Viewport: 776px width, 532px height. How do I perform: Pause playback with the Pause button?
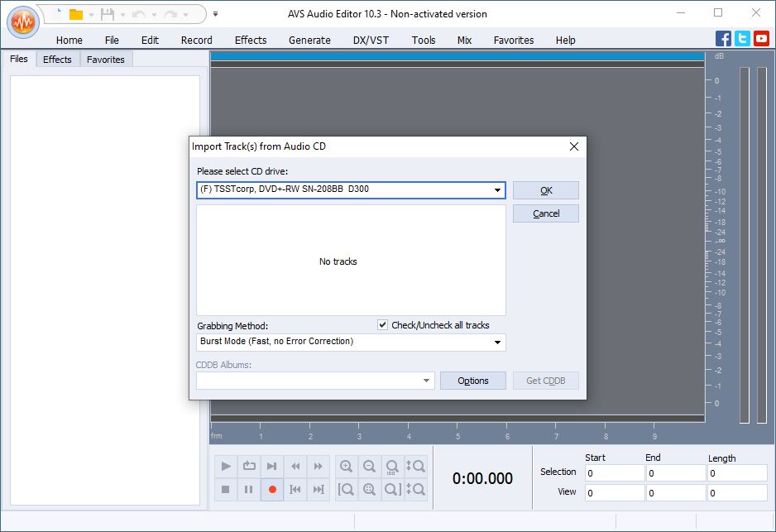click(x=249, y=490)
